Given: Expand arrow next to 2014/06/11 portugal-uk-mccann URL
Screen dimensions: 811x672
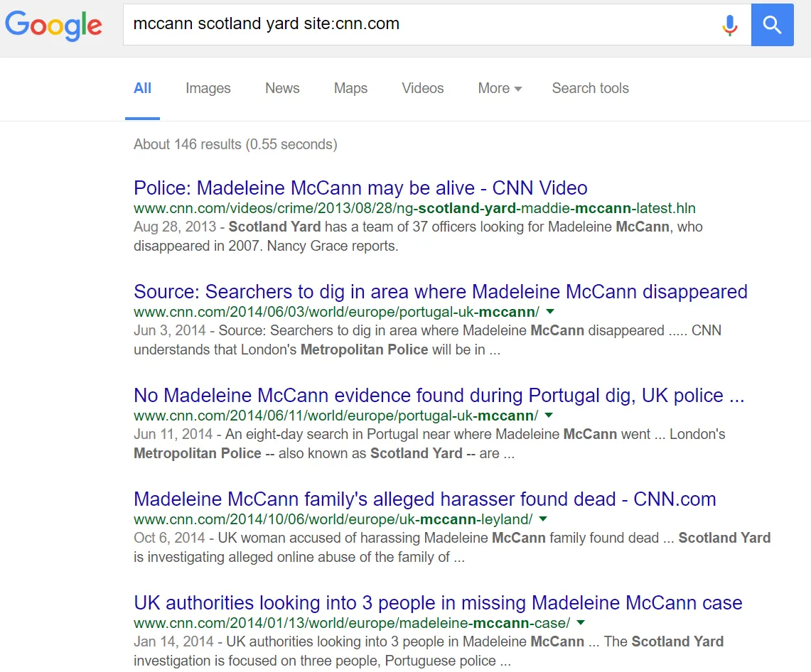Looking at the screenshot, I should (x=549, y=415).
